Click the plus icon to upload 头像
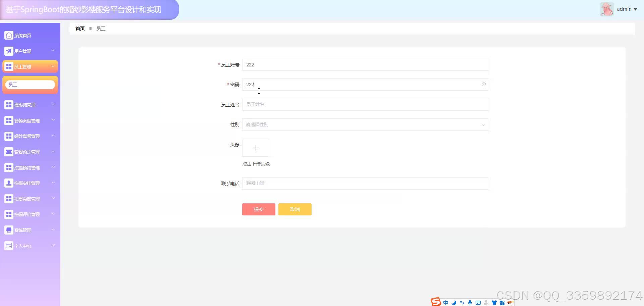This screenshot has height=306, width=644. click(x=256, y=148)
